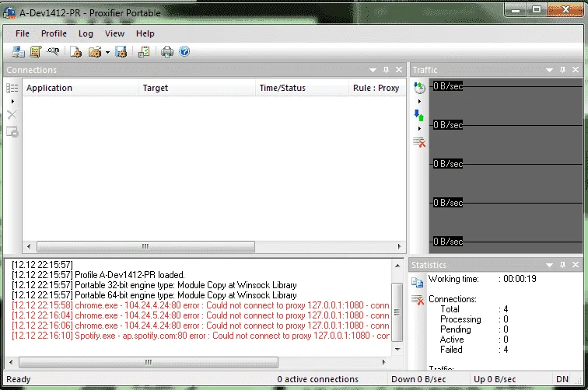Expand the arrow below the blue-green arrows icon
This screenshot has width=588, height=390.
tap(419, 128)
